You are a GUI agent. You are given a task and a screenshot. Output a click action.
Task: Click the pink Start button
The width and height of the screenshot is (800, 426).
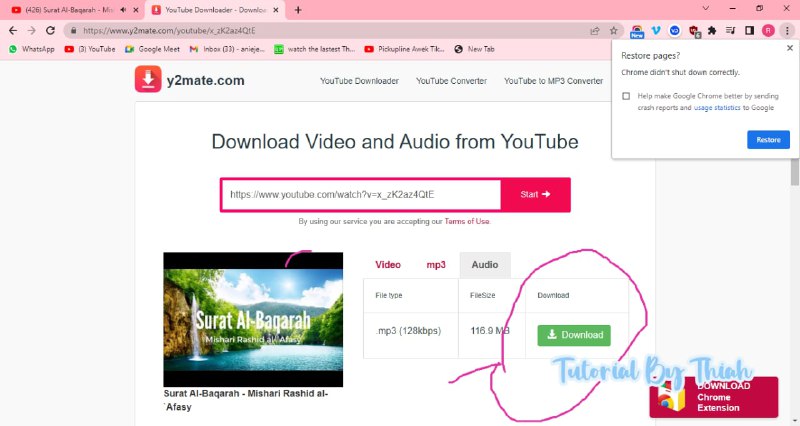point(535,194)
